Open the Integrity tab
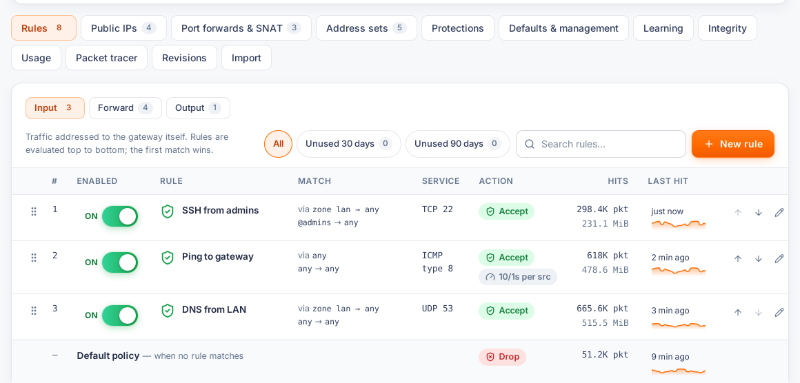This screenshot has width=800, height=383. pyautogui.click(x=728, y=28)
